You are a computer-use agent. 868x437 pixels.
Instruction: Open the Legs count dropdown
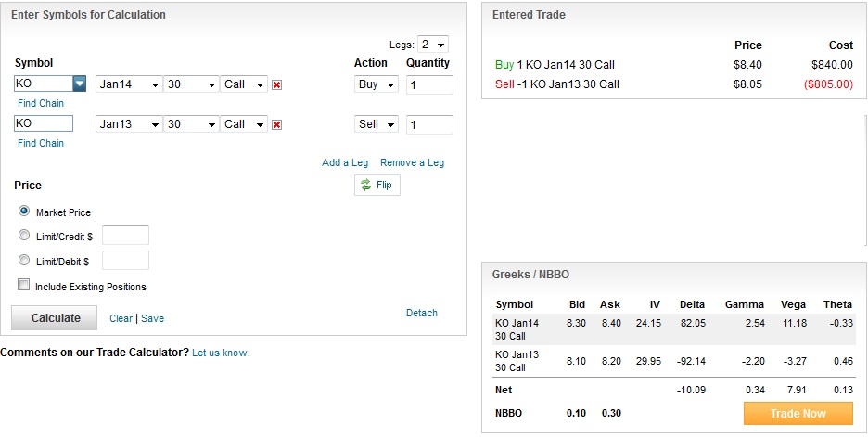click(x=432, y=45)
